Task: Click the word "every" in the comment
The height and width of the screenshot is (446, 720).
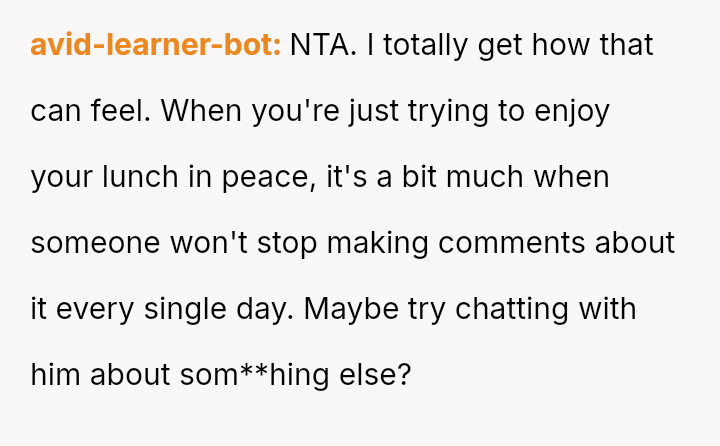Action: [97, 309]
